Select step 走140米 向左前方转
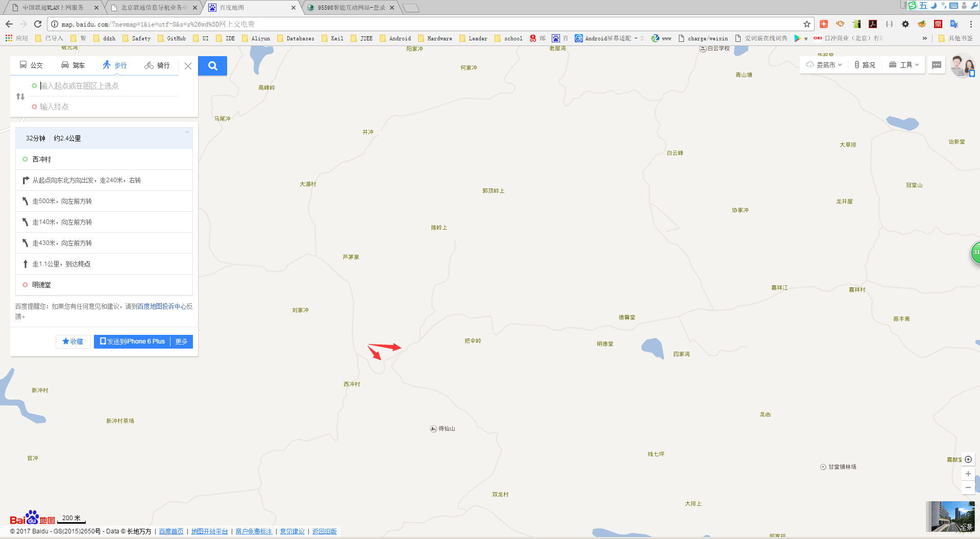The width and height of the screenshot is (980, 539). click(104, 222)
